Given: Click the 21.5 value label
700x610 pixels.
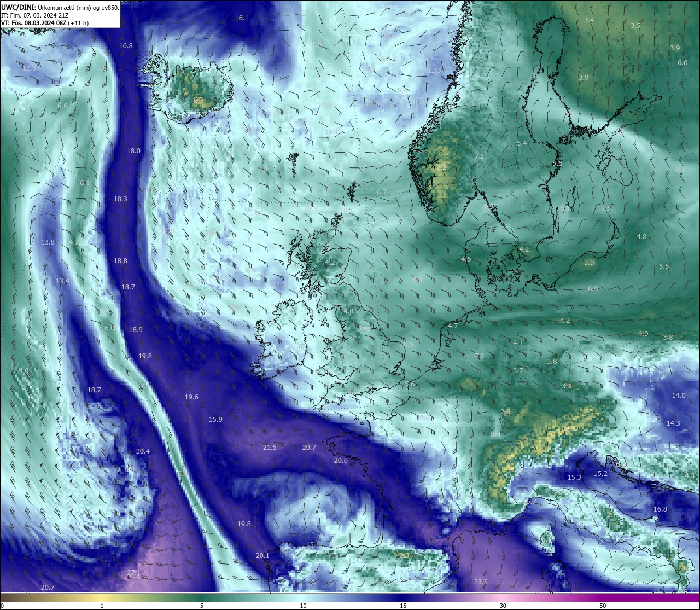Looking at the screenshot, I should (x=270, y=448).
